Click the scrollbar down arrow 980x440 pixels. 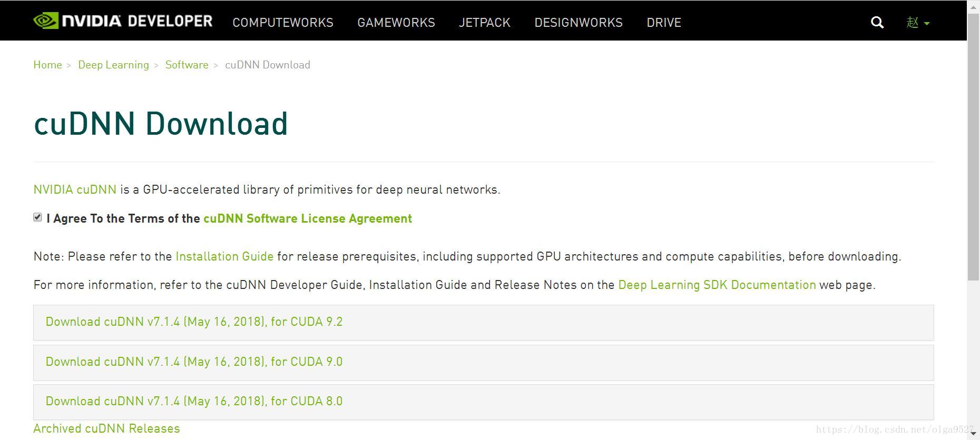click(x=973, y=434)
